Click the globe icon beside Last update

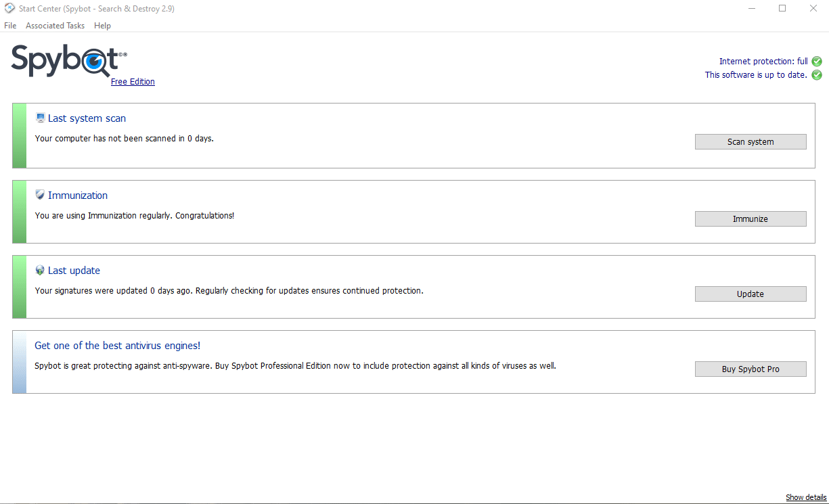click(x=40, y=271)
